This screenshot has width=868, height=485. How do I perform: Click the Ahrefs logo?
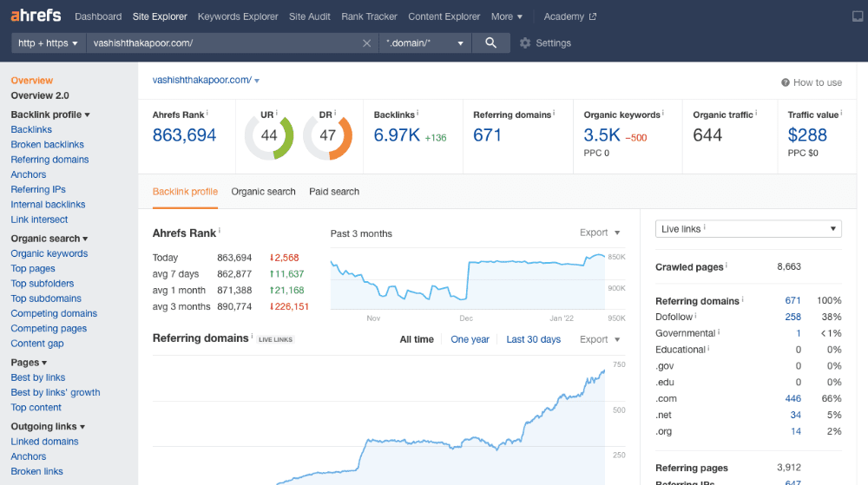click(36, 16)
